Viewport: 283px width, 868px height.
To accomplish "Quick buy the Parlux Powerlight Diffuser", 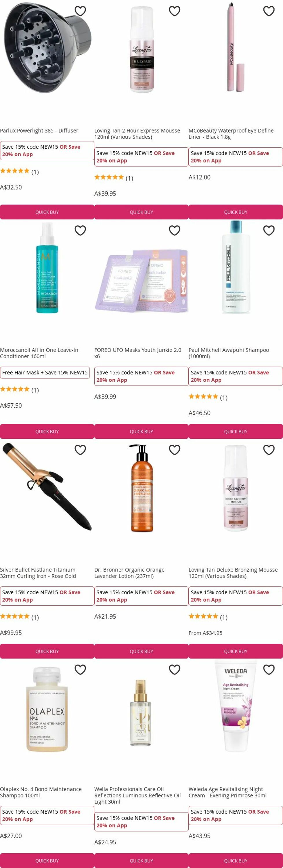I will coord(47,212).
